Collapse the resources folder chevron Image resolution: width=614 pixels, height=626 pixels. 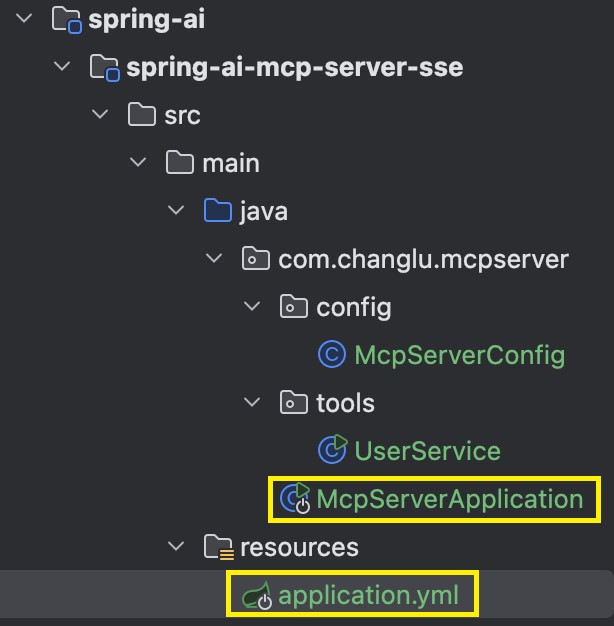coord(176,546)
